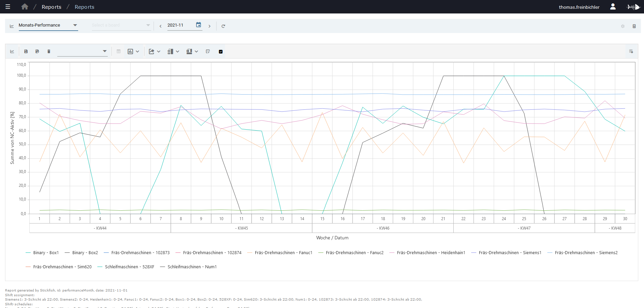The width and height of the screenshot is (644, 308).
Task: Click the line chart icon in chart toolbar
Action: tap(12, 52)
